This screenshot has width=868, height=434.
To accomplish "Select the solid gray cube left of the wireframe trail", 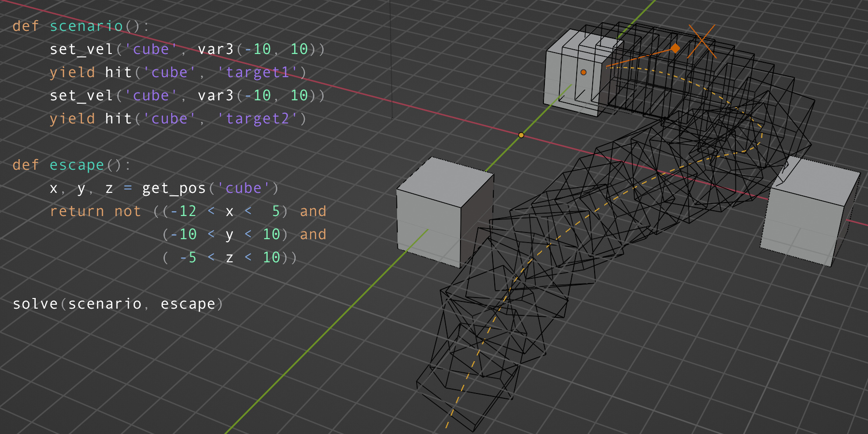I will [x=445, y=212].
